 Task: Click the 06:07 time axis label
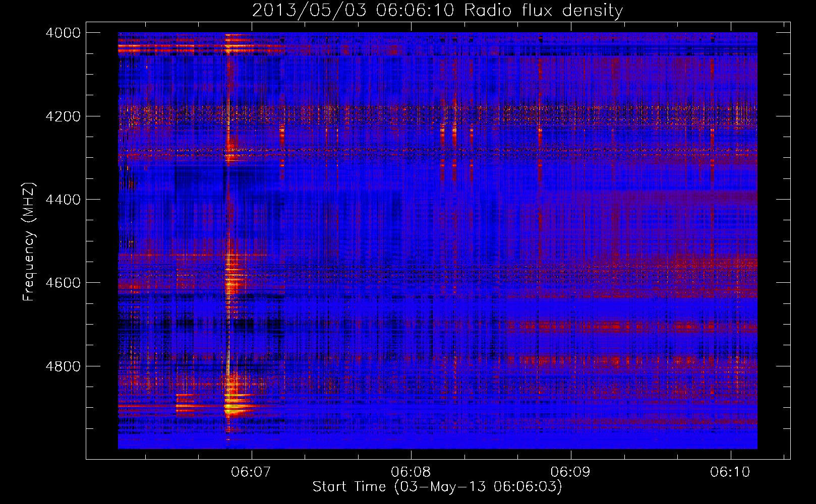pos(251,472)
